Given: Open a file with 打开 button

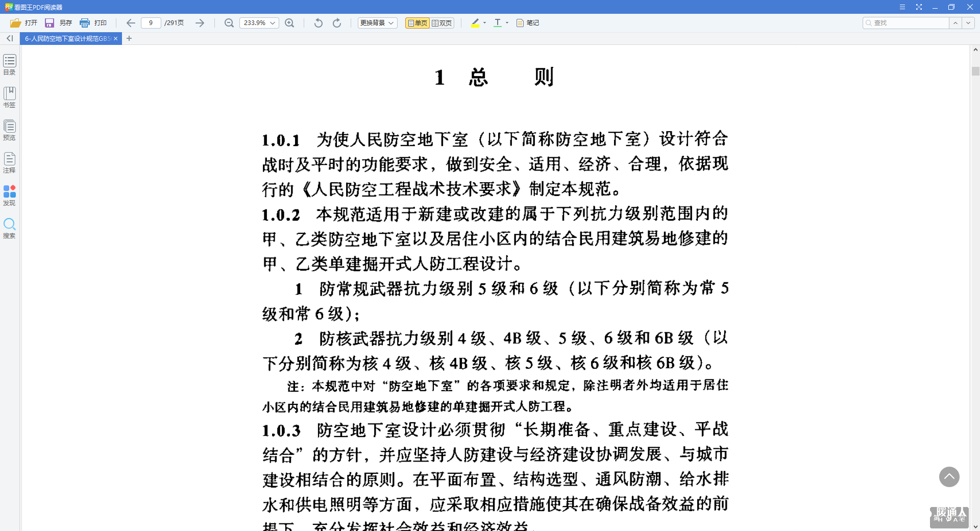Looking at the screenshot, I should [23, 23].
